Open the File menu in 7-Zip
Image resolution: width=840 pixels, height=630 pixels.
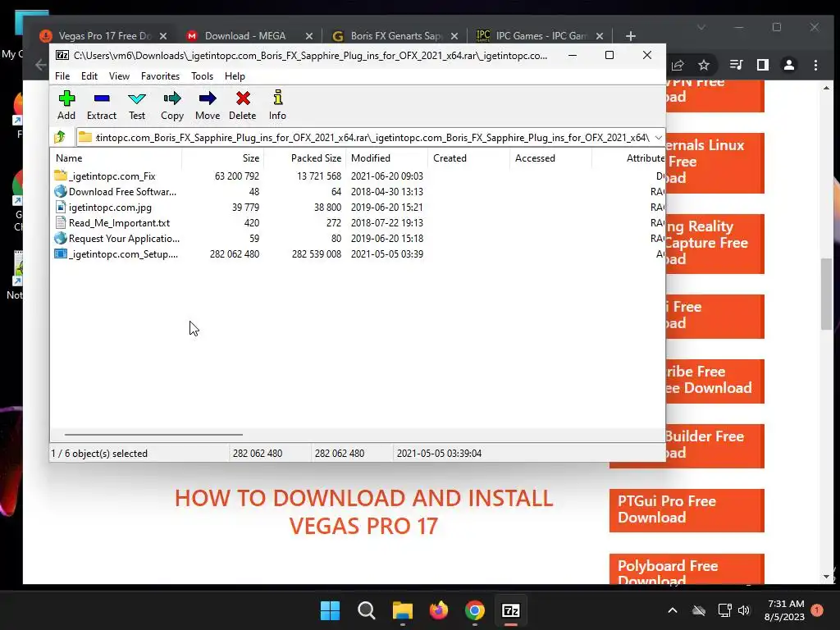[x=62, y=76]
